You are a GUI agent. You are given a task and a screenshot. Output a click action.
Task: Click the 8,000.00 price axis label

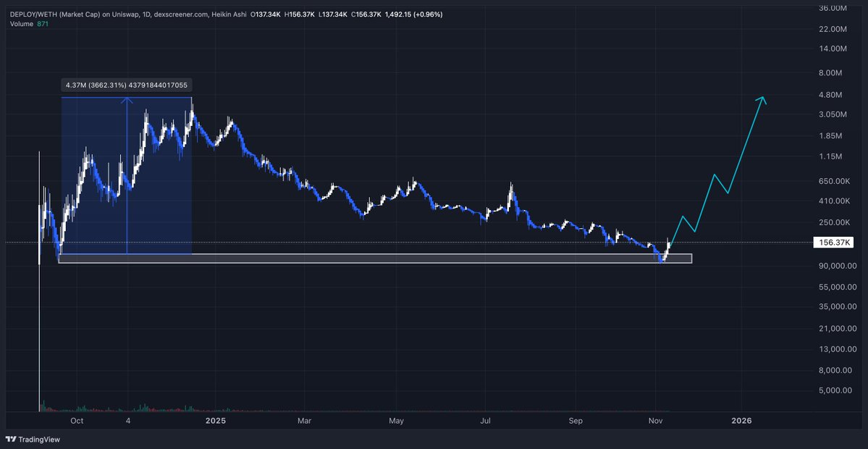pyautogui.click(x=835, y=370)
